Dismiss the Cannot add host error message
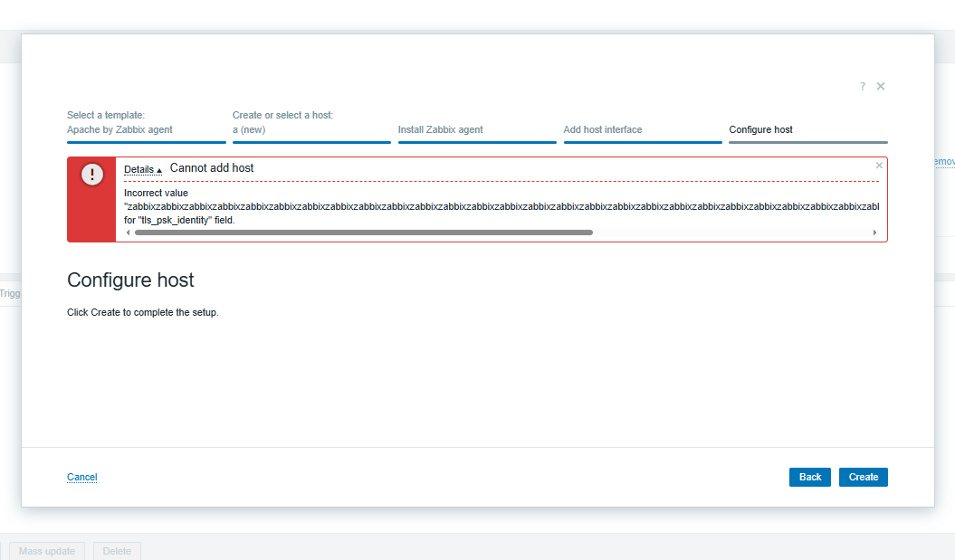 (x=879, y=166)
